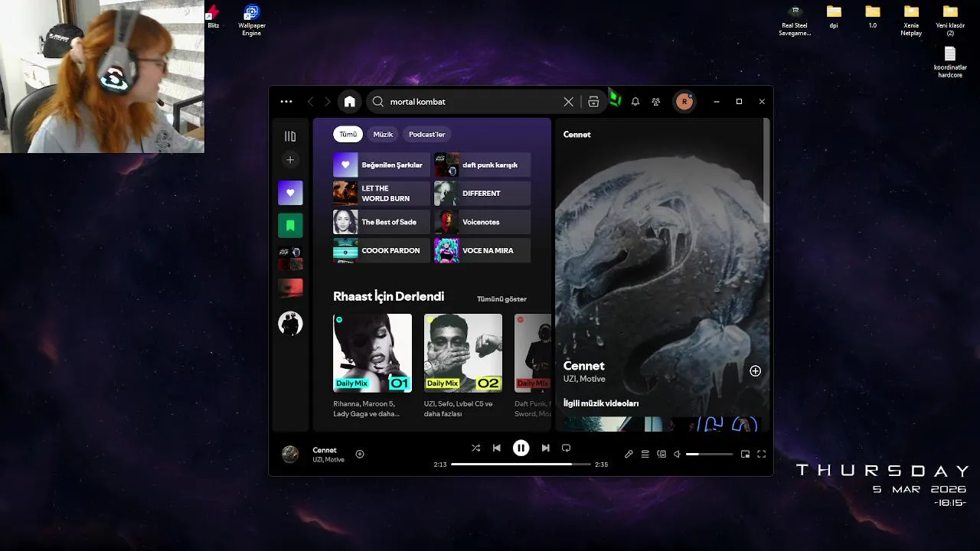
Task: Open Liked Songs heart in sidebar
Action: click(x=290, y=193)
